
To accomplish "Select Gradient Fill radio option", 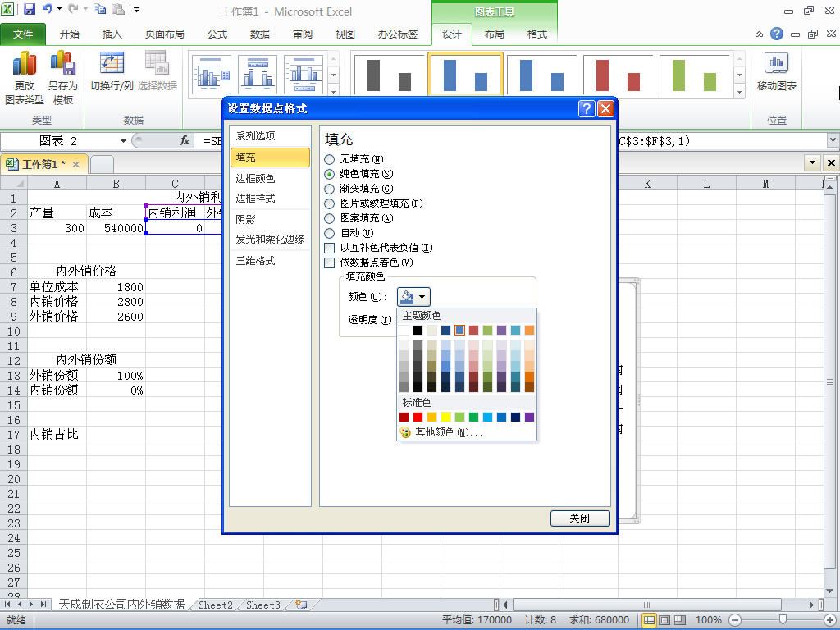I will (330, 189).
